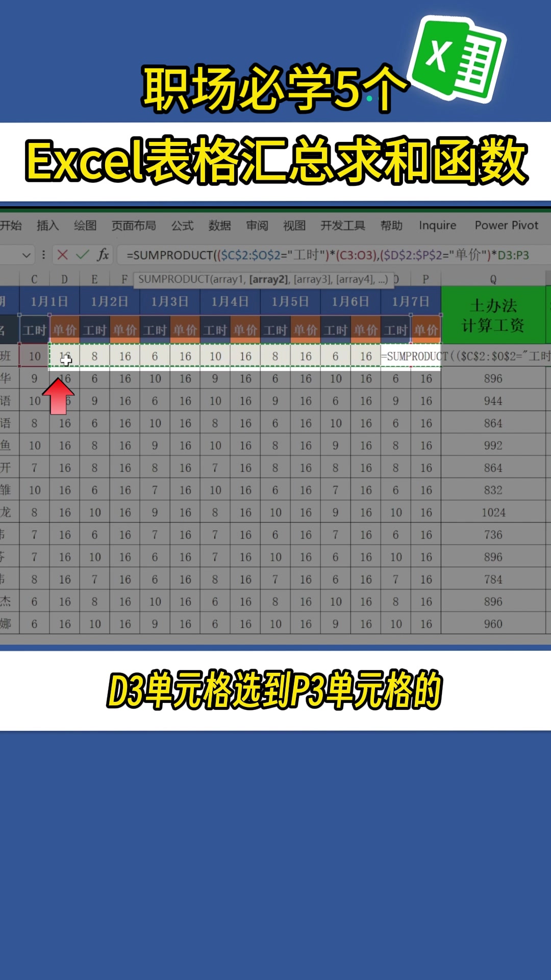Screen dimensions: 551x980
Task: Select the wage total cell 832
Action: (x=493, y=490)
